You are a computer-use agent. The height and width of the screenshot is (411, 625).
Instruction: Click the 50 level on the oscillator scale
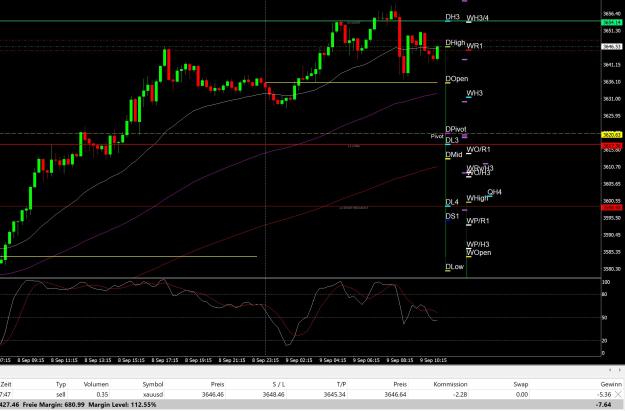(x=604, y=318)
